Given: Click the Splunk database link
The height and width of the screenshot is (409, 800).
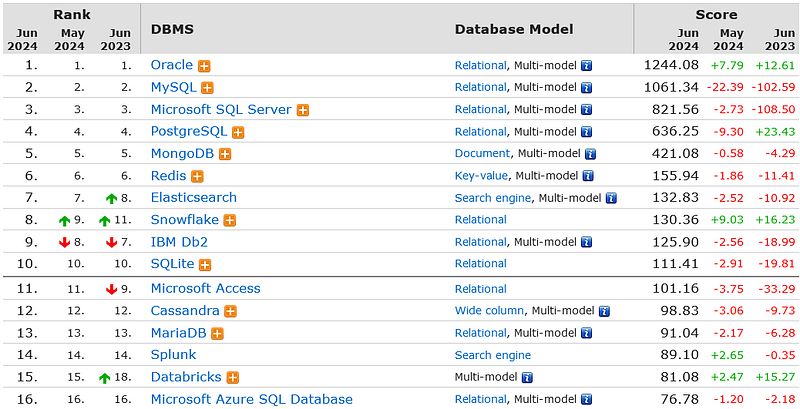Looking at the screenshot, I should [173, 355].
